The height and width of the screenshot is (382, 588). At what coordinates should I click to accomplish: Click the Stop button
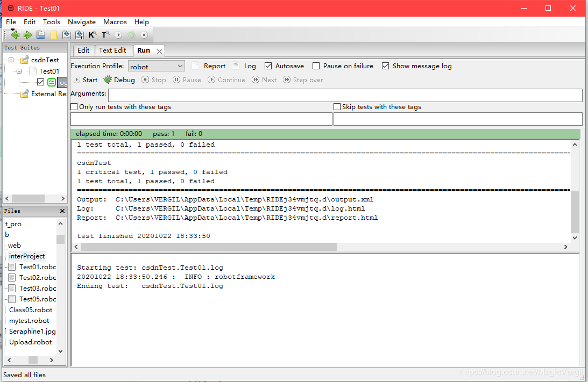[154, 80]
